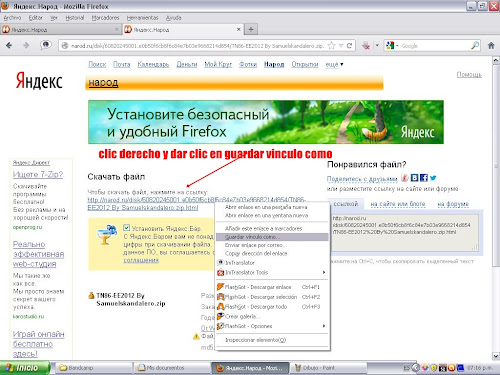
Task: Click the ImTranslator icon in context menu
Action: coord(220,262)
